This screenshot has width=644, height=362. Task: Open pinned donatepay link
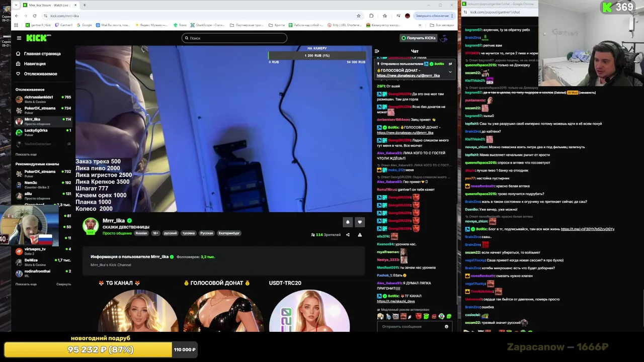pyautogui.click(x=408, y=75)
